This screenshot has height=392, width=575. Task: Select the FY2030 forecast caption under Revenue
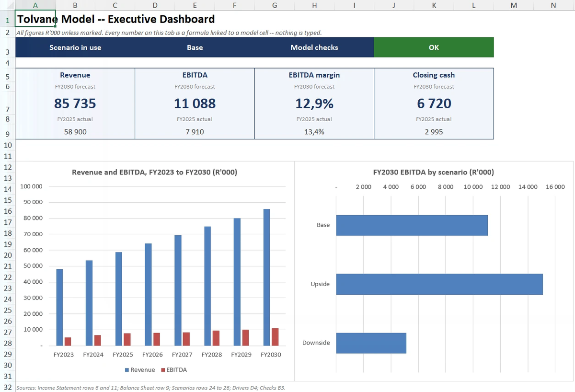point(75,87)
